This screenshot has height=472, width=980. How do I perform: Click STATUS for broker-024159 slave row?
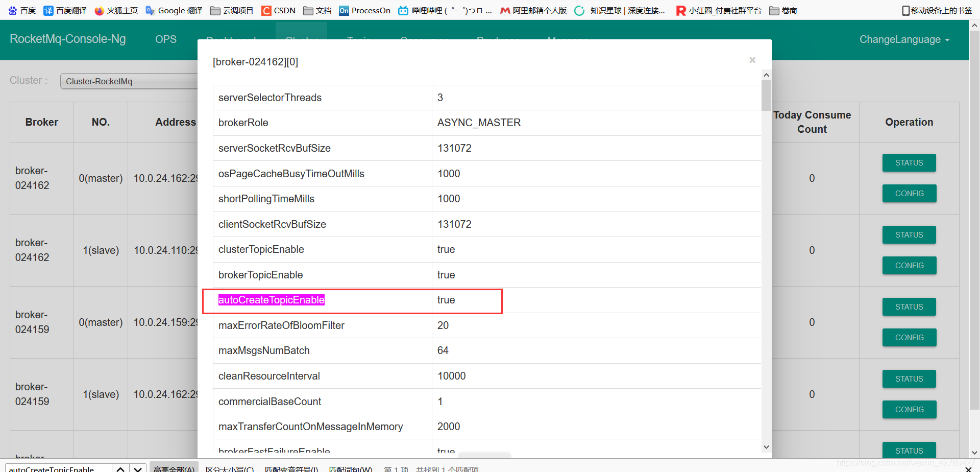909,379
